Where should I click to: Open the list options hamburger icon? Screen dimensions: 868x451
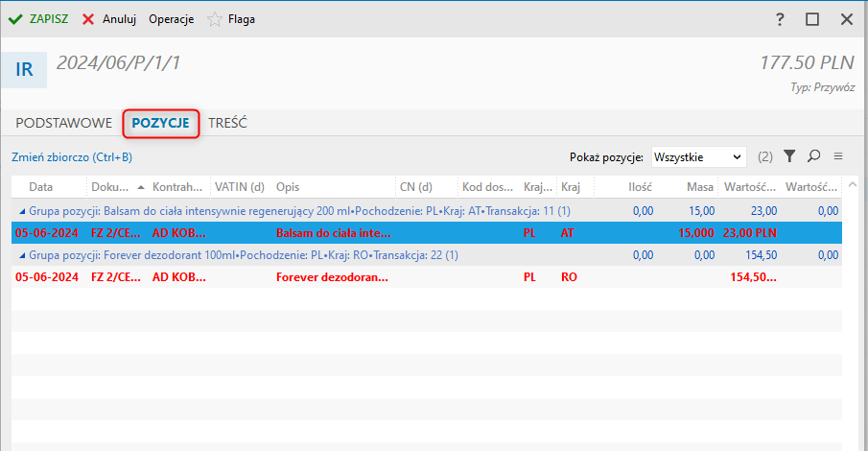[838, 156]
